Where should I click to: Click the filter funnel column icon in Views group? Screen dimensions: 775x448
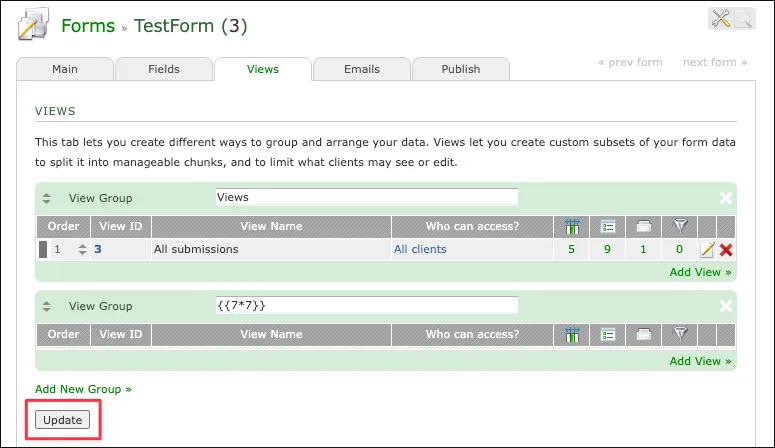680,226
